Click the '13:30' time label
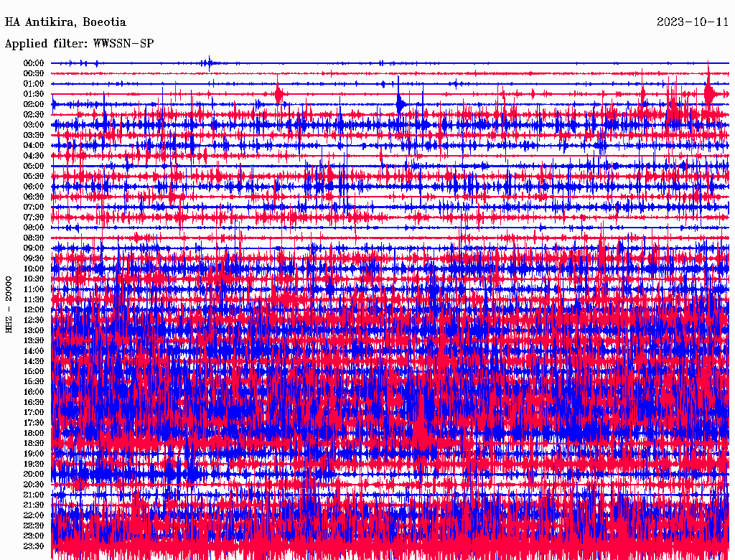The width and height of the screenshot is (735, 560). pyautogui.click(x=34, y=340)
